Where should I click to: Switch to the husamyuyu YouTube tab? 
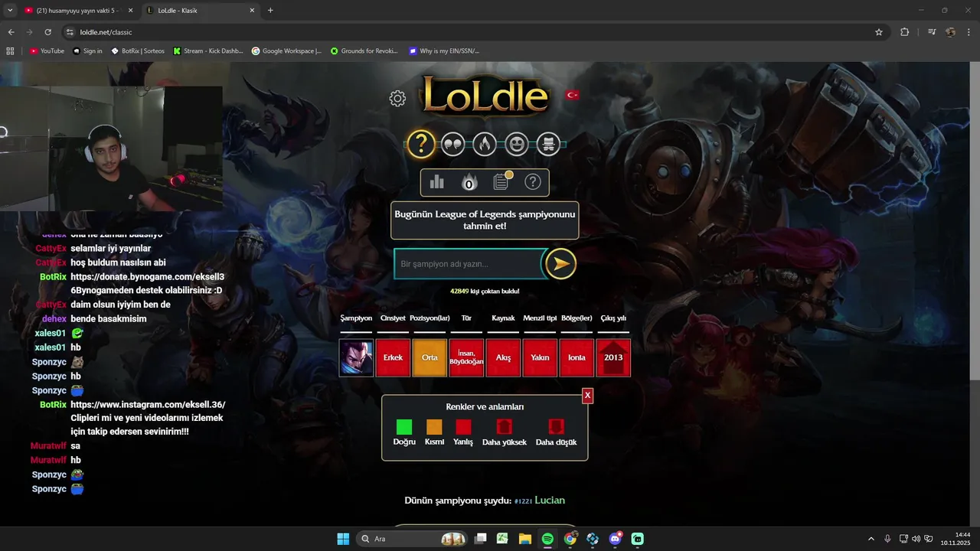pos(78,11)
